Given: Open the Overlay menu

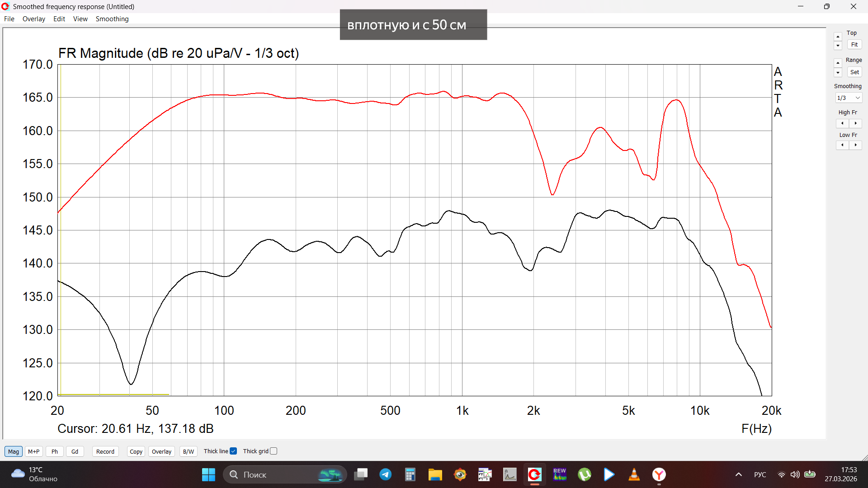Looking at the screenshot, I should [x=33, y=19].
